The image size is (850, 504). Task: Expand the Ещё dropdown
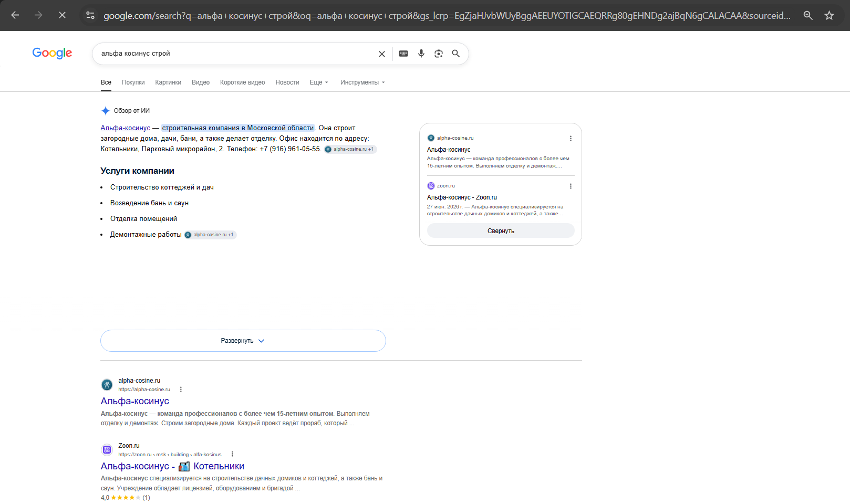(x=319, y=82)
